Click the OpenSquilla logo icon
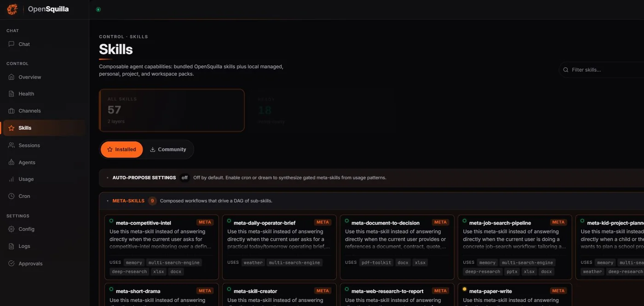This screenshot has height=306, width=644. click(x=12, y=9)
